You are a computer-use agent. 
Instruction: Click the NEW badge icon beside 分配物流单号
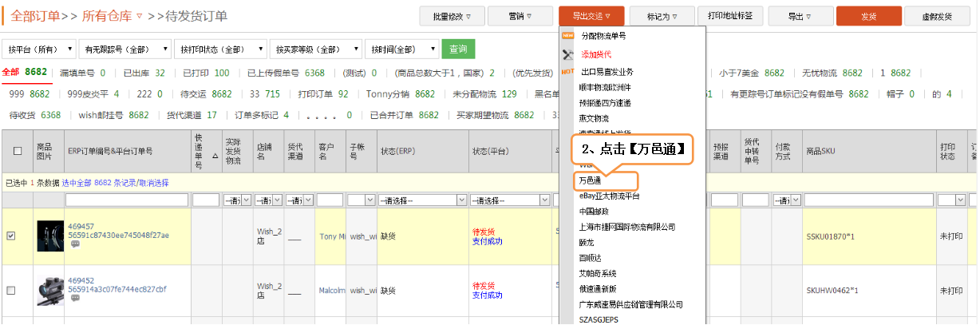[x=568, y=36]
